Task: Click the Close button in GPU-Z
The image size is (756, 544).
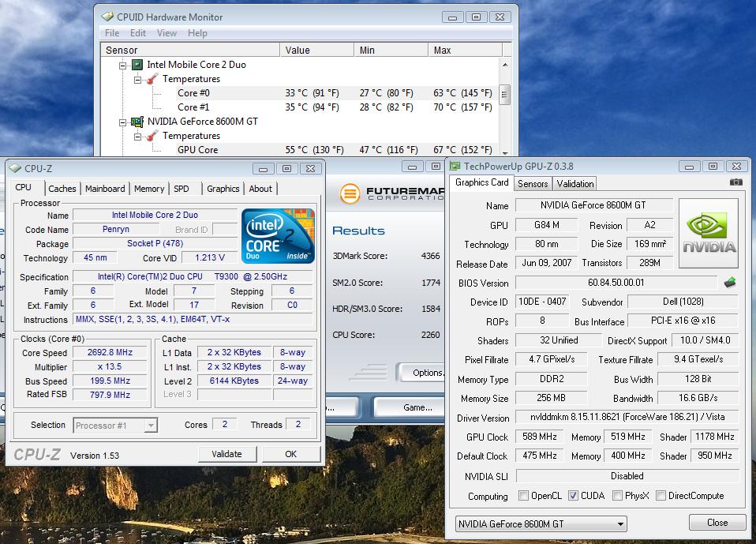Action: point(717,523)
